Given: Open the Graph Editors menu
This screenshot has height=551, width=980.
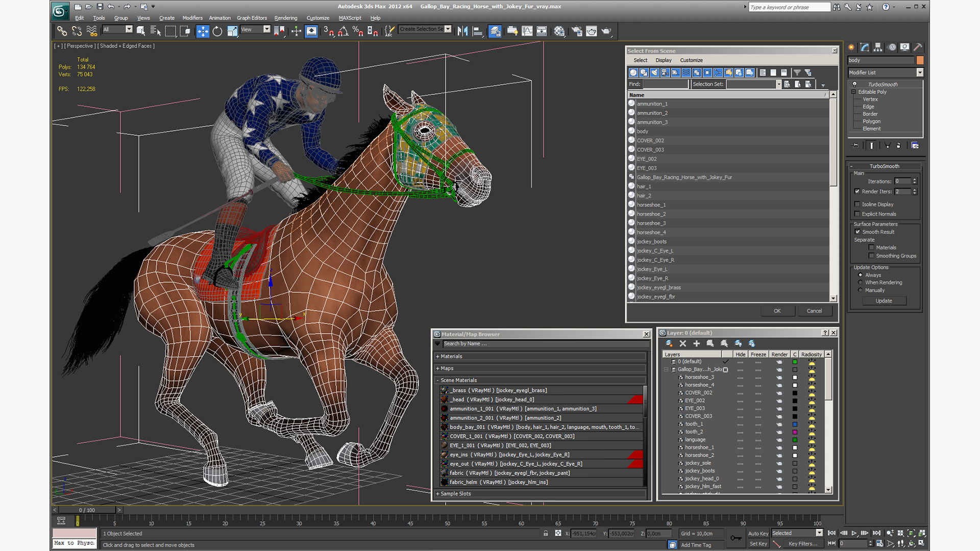Looking at the screenshot, I should pos(252,18).
